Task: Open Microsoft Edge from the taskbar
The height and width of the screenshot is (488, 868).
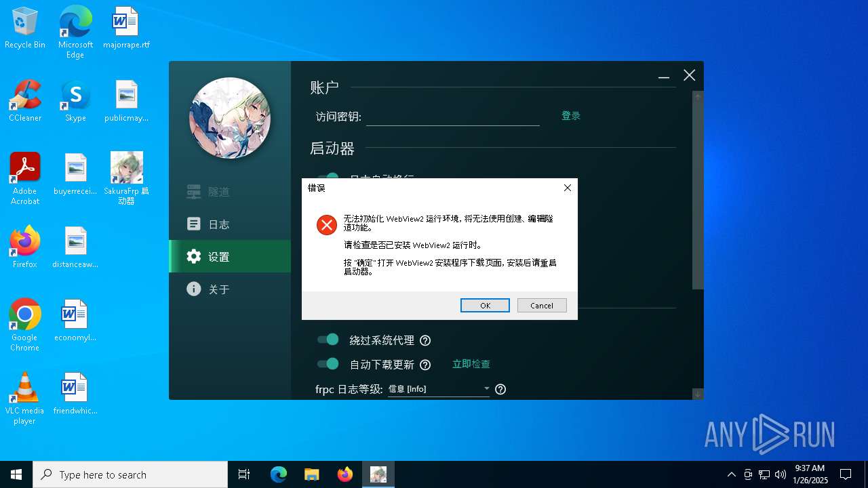Action: tap(279, 474)
